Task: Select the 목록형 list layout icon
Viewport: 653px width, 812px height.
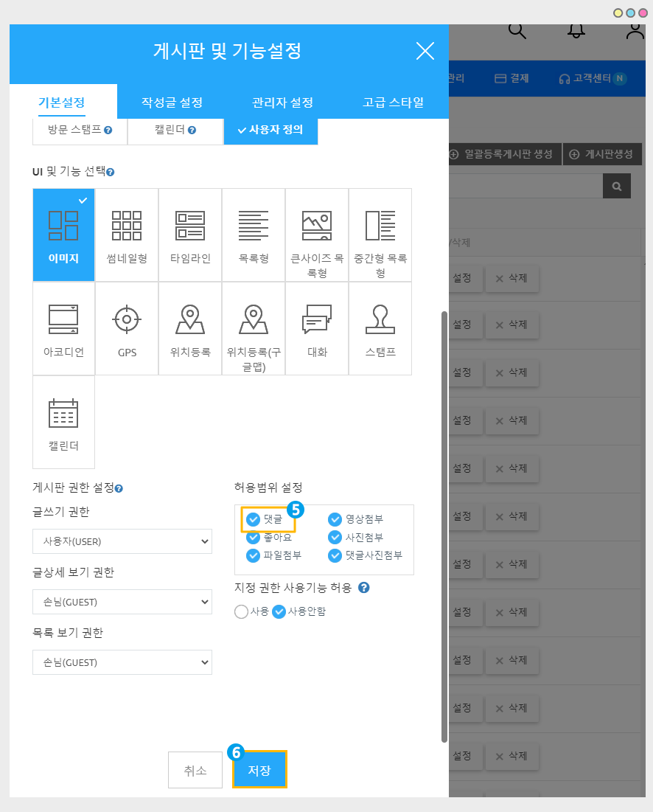Action: 254,226
